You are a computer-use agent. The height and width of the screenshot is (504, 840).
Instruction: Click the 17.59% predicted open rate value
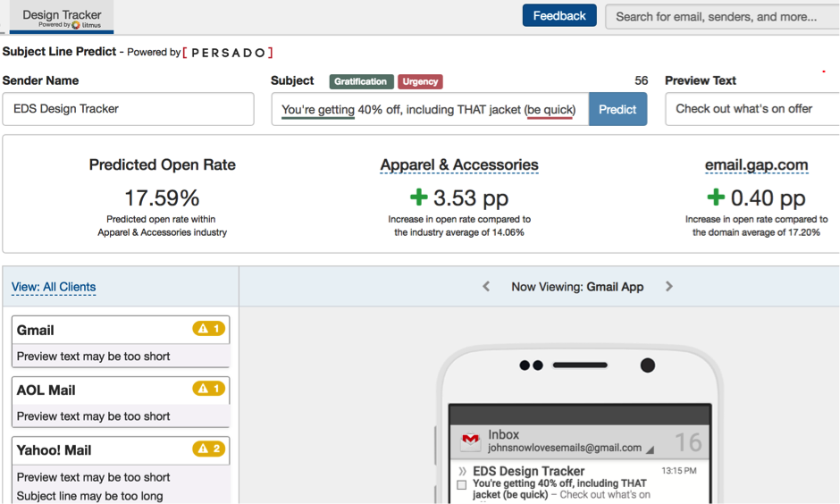tap(162, 198)
